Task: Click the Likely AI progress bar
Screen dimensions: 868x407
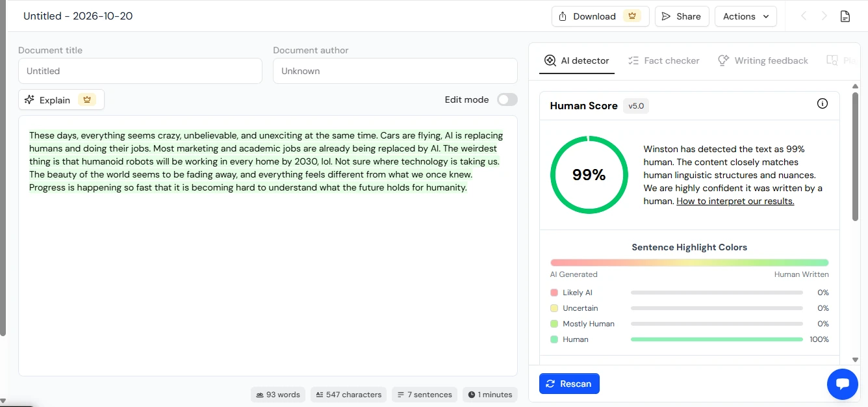Action: [x=717, y=293]
